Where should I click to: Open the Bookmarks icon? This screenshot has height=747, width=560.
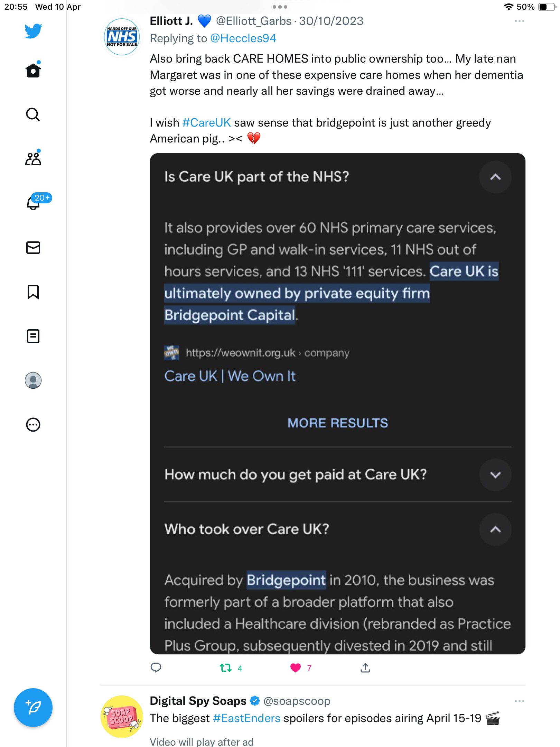point(33,292)
